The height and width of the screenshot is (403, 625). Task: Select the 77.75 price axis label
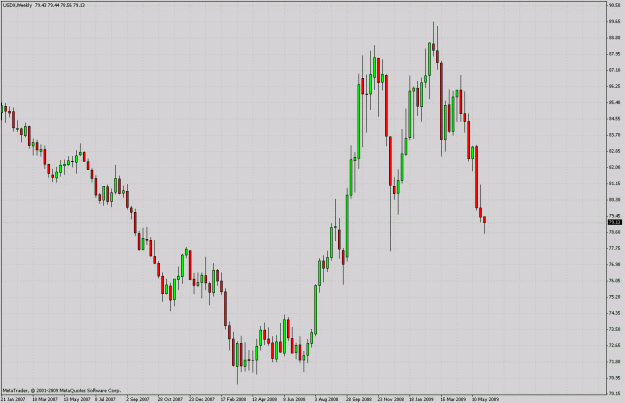(614, 248)
